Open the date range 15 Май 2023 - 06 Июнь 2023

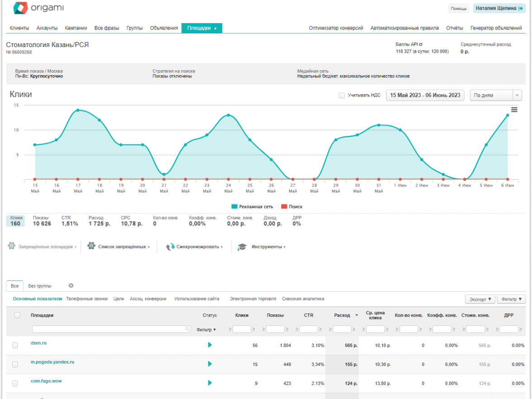click(425, 95)
